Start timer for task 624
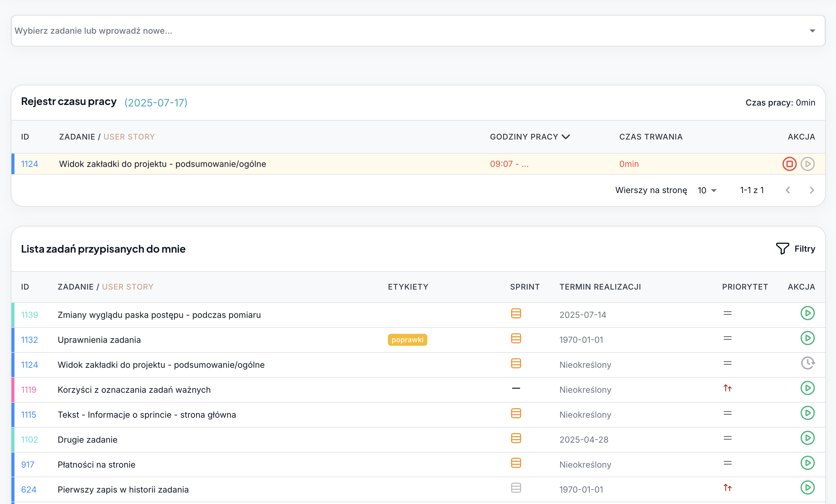The width and height of the screenshot is (836, 504). pos(807,488)
